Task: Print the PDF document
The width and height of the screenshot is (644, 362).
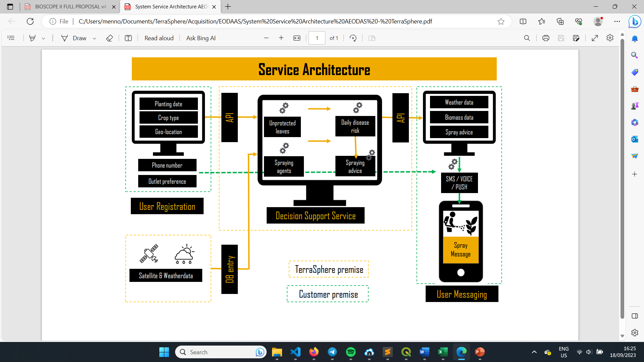Action: (x=546, y=38)
